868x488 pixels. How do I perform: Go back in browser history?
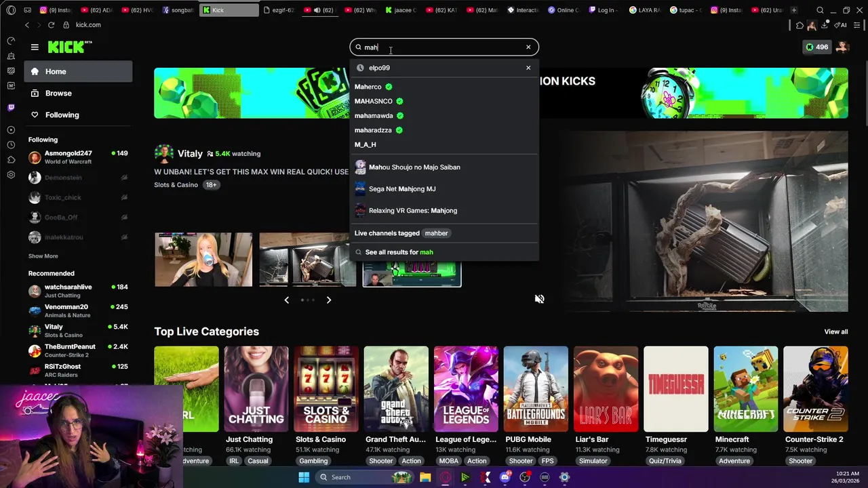(x=27, y=25)
